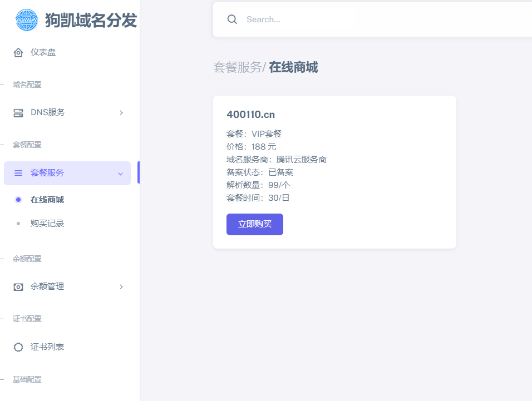Screen dimensions: 532x401
Task: Click the 余额管理 wallet icon
Action: (x=18, y=287)
